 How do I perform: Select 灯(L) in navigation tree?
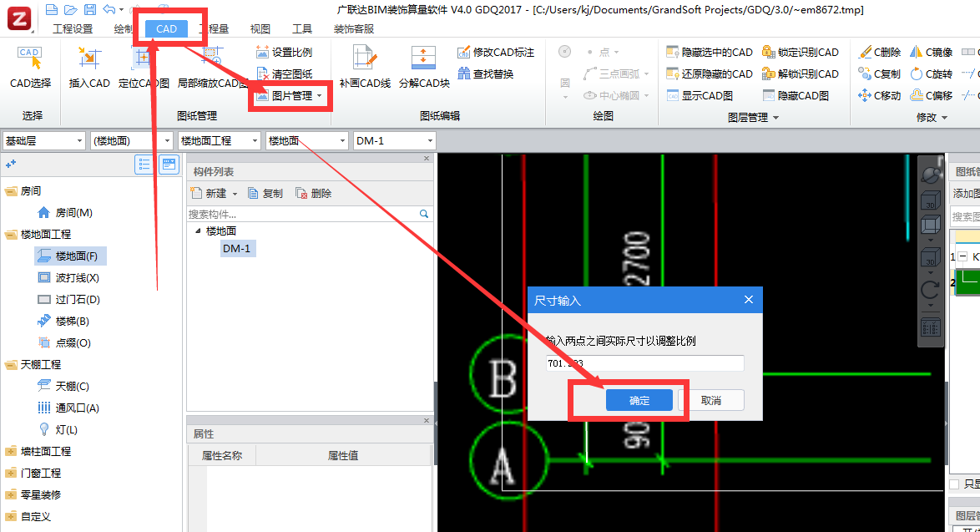click(58, 429)
